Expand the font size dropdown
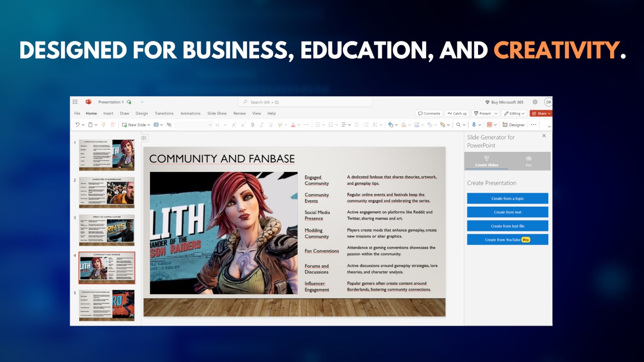Viewport: 644px width, 362px height. tap(225, 125)
